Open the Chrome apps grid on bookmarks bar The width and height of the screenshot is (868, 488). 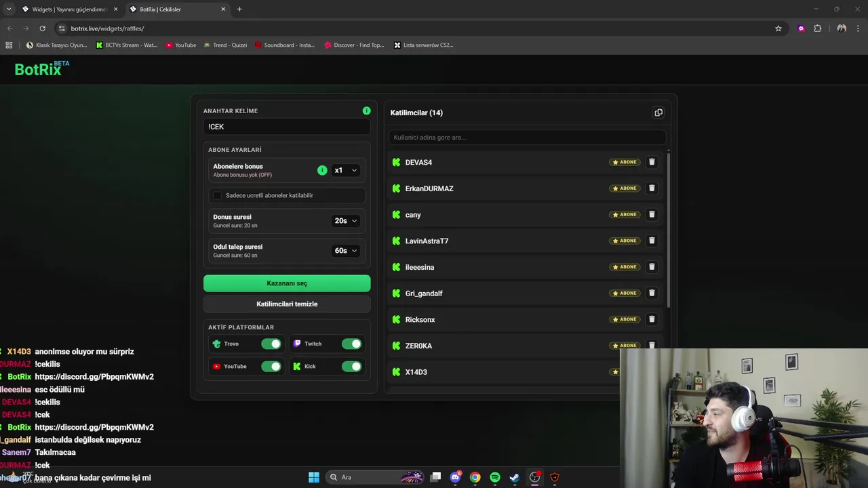point(9,45)
